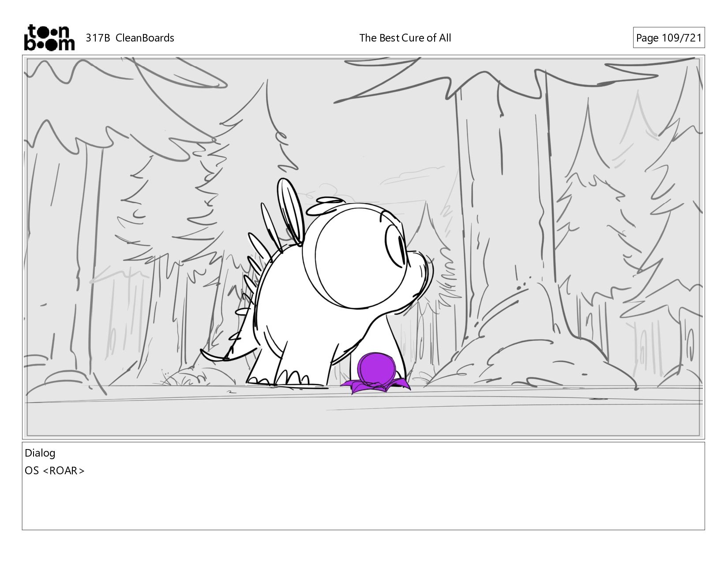
Task: Click the '317B CleanBoards' header text
Action: (x=130, y=38)
